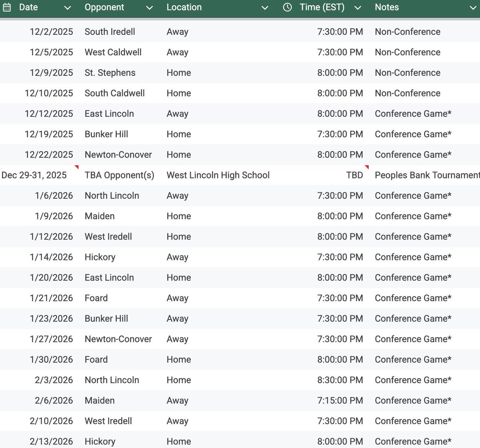Select the South Iredell opponent cell
Screen dimensions: 480x448
pyautogui.click(x=110, y=32)
